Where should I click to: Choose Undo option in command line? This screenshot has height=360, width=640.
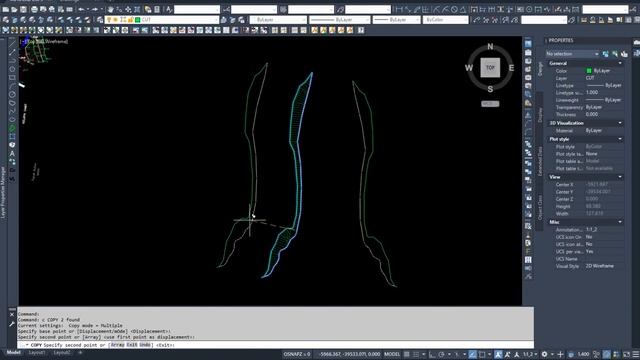144,345
